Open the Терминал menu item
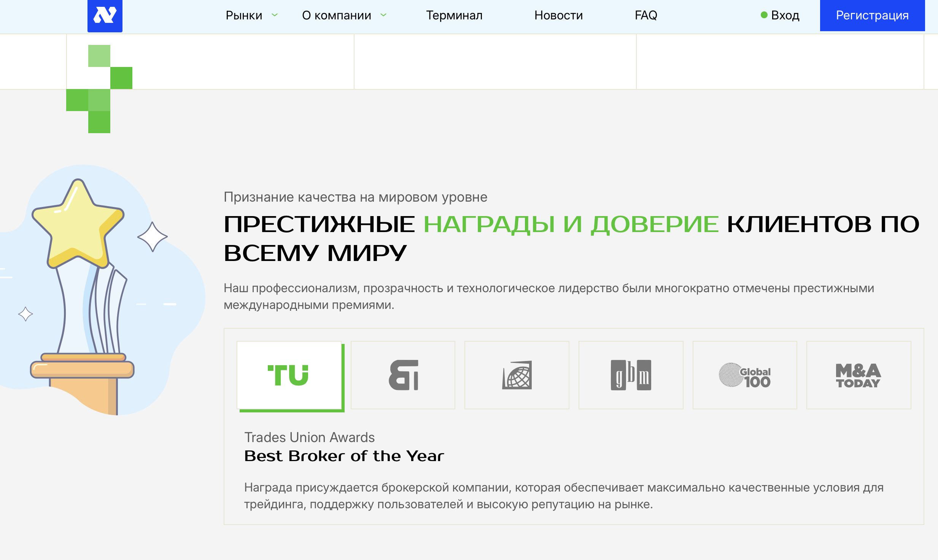 click(x=454, y=15)
